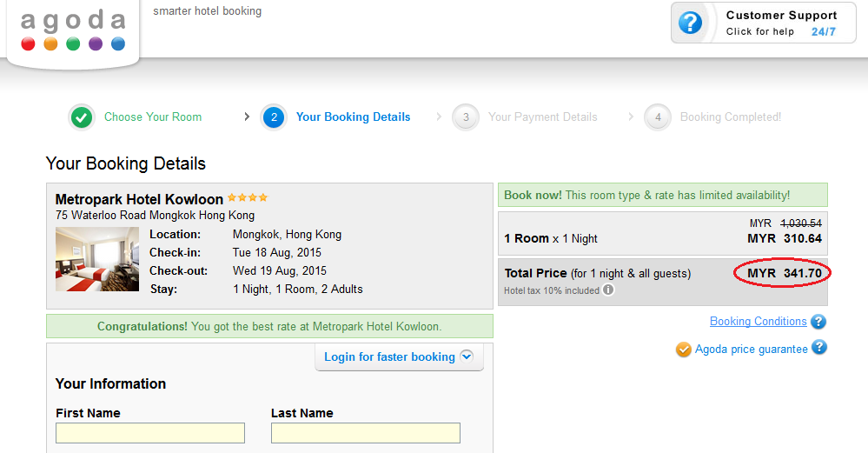The width and height of the screenshot is (868, 453).
Task: Click the orange price guarantee checkmark badge
Action: [684, 350]
